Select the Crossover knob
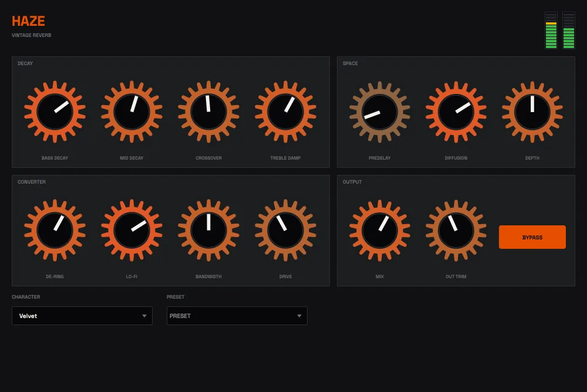 [x=208, y=111]
